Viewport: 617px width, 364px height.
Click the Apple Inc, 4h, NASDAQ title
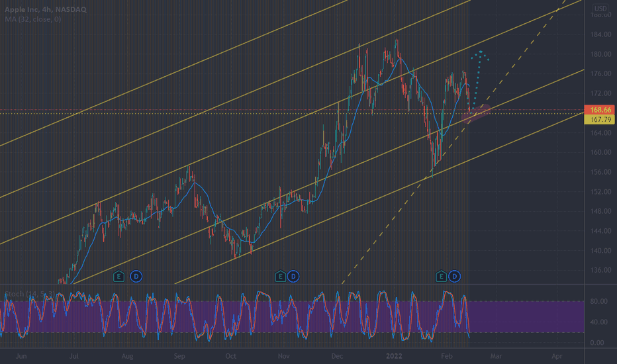(45, 9)
